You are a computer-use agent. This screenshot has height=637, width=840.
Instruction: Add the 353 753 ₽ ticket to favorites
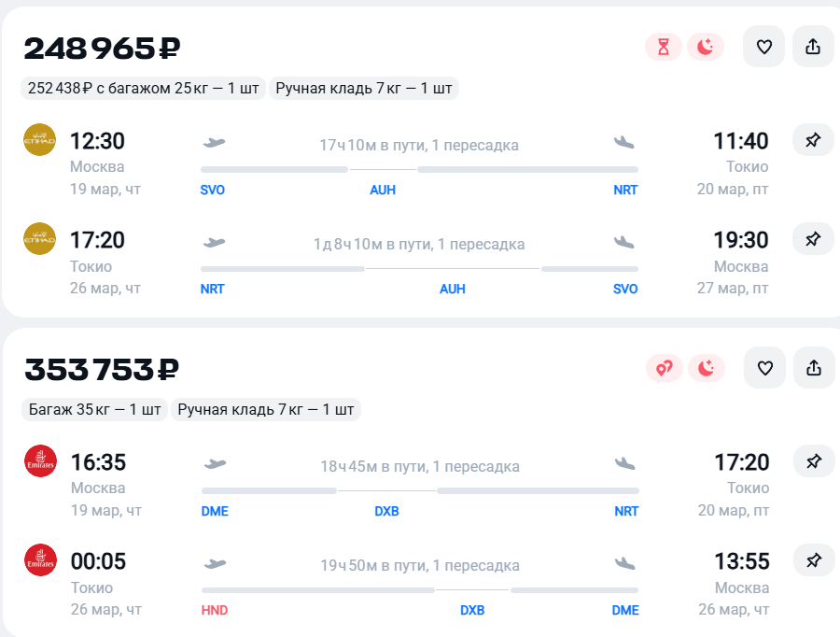(764, 368)
